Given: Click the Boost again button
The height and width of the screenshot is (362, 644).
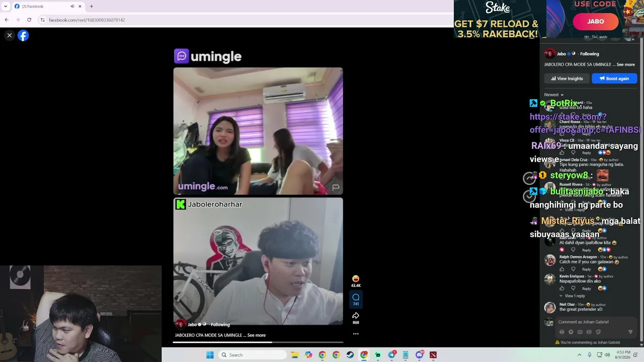Looking at the screenshot, I should 614,78.
